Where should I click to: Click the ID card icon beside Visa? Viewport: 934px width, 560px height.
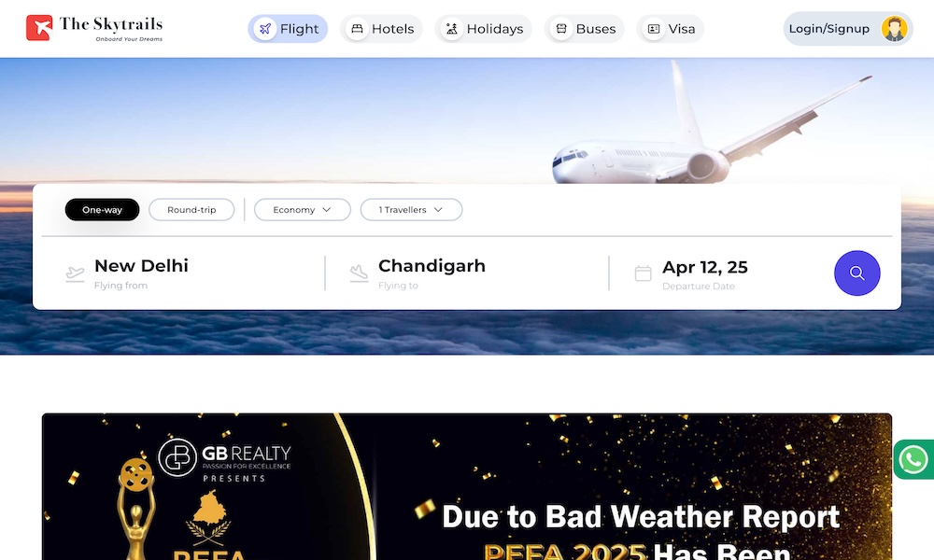(x=654, y=29)
